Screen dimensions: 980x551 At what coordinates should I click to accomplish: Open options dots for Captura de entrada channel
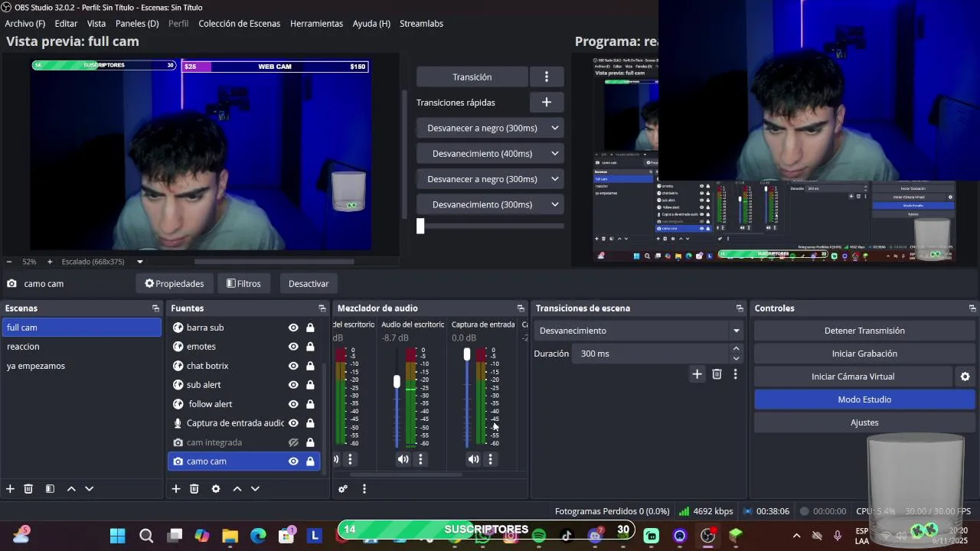coord(491,459)
